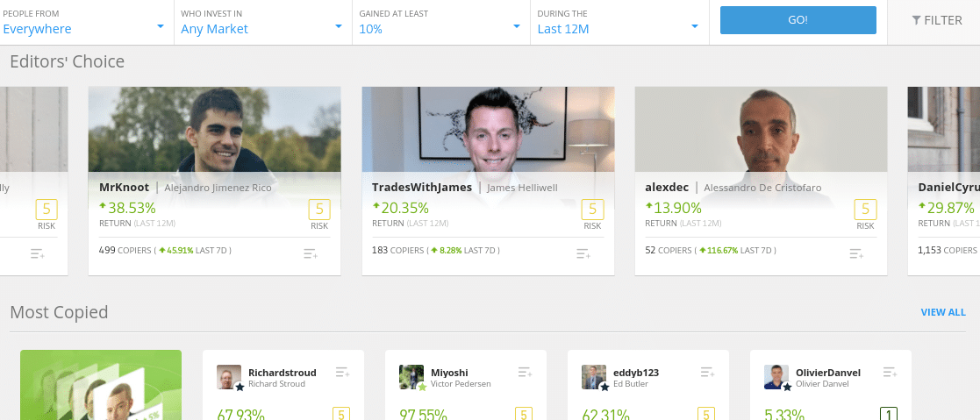Open eddyb123 profile name
The width and height of the screenshot is (980, 420).
[636, 373]
